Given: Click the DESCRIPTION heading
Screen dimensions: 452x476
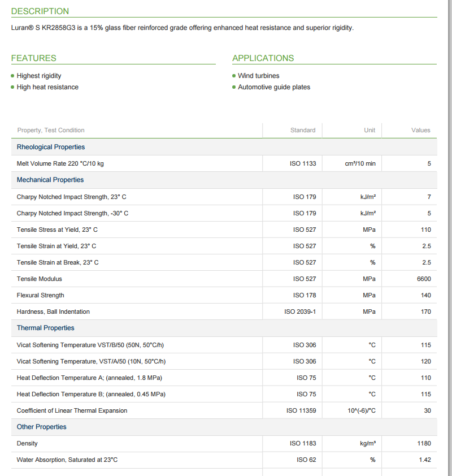Looking at the screenshot, I should click(x=40, y=11).
